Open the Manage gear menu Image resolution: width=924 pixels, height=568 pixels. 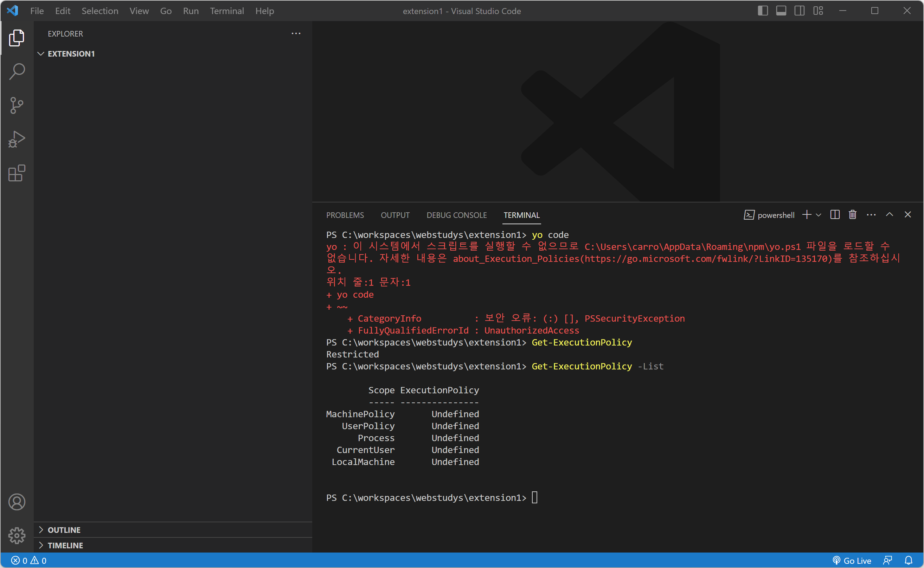(x=17, y=535)
